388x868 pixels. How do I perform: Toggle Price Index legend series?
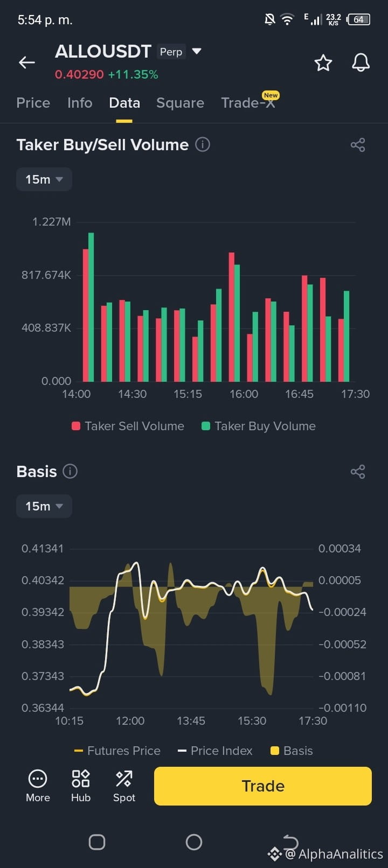(215, 751)
